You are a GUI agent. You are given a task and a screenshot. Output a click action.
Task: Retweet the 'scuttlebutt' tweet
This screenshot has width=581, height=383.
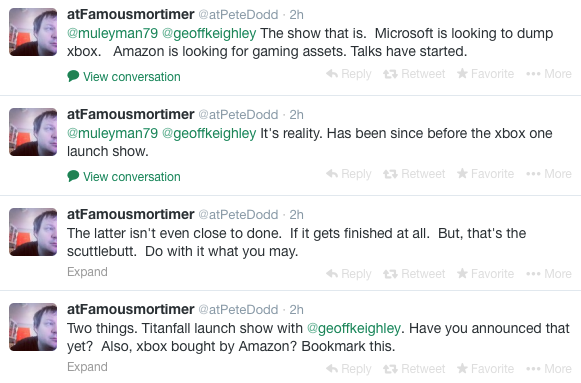tap(414, 274)
